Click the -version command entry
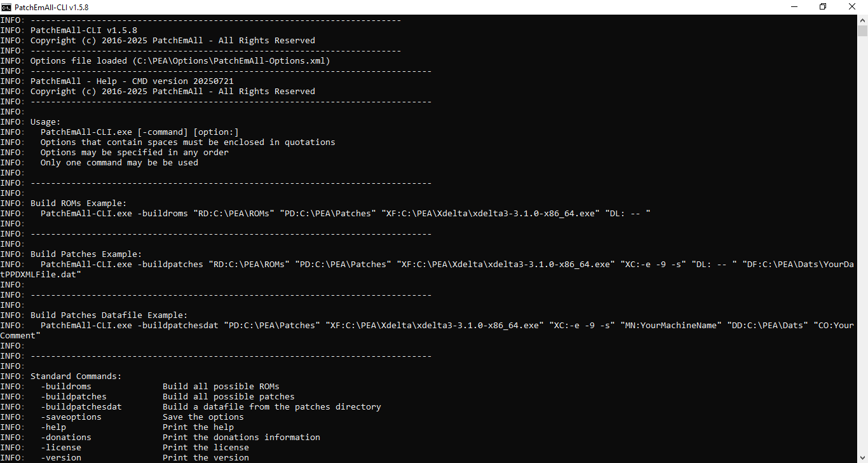The width and height of the screenshot is (868, 463). click(61, 457)
